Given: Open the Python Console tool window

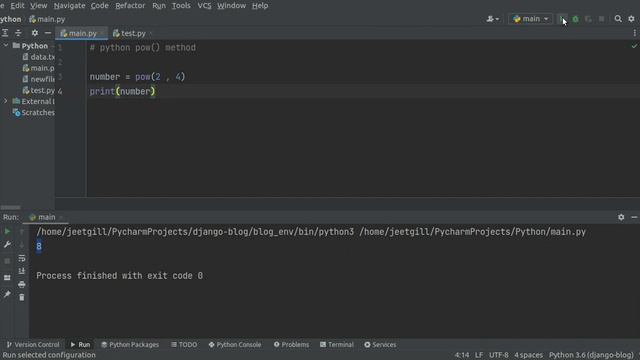Looking at the screenshot, I should (x=235, y=345).
